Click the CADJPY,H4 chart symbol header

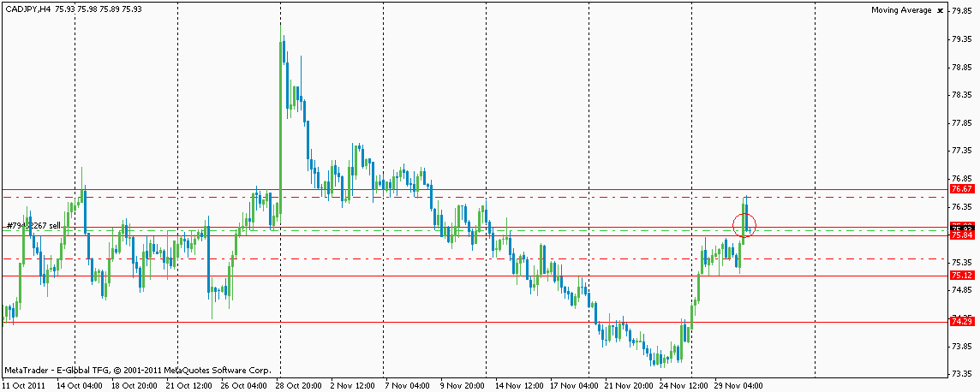coord(27,9)
